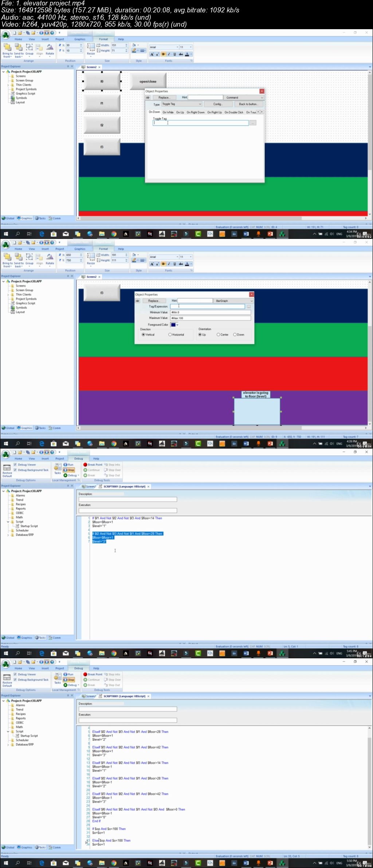This screenshot has width=373, height=868.
Task: Select the Center orientation radio button
Action: pos(218,334)
